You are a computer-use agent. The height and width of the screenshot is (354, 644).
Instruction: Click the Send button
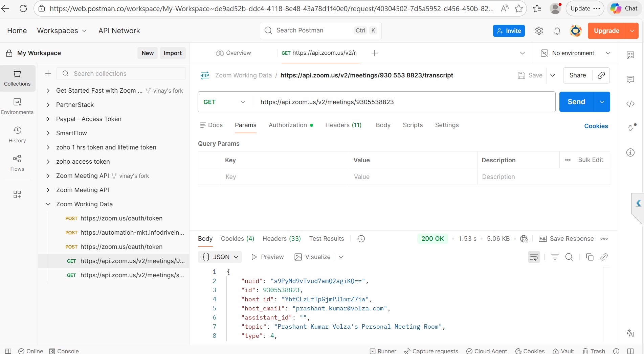pos(576,102)
